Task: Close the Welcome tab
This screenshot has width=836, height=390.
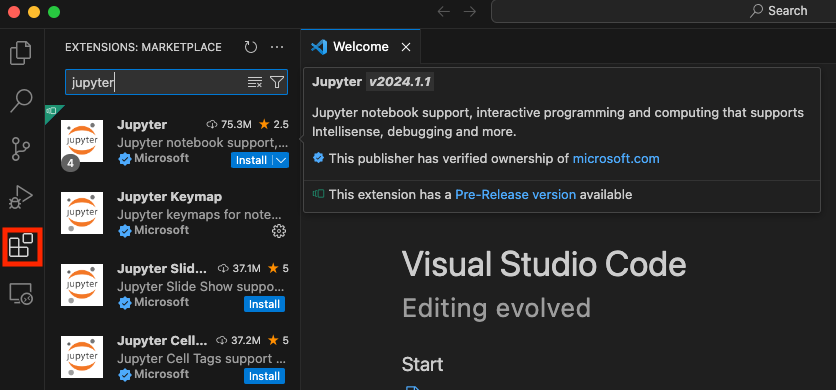Action: coord(406,47)
